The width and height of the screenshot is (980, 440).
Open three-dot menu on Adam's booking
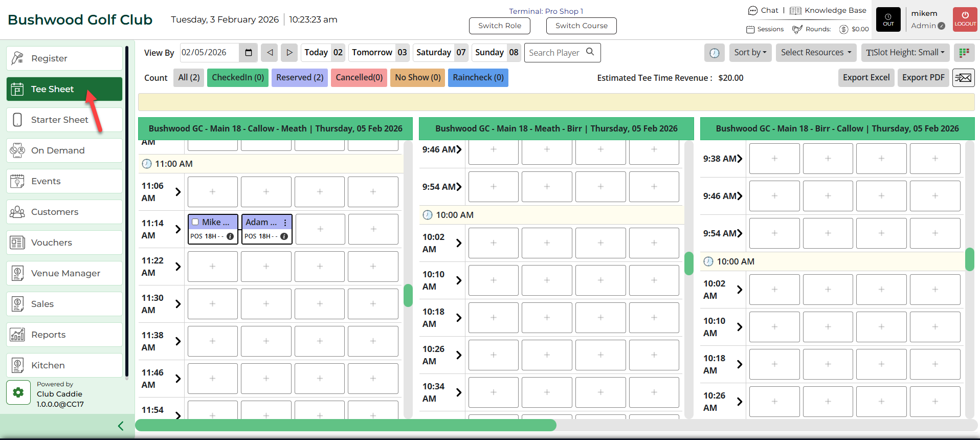click(x=285, y=223)
